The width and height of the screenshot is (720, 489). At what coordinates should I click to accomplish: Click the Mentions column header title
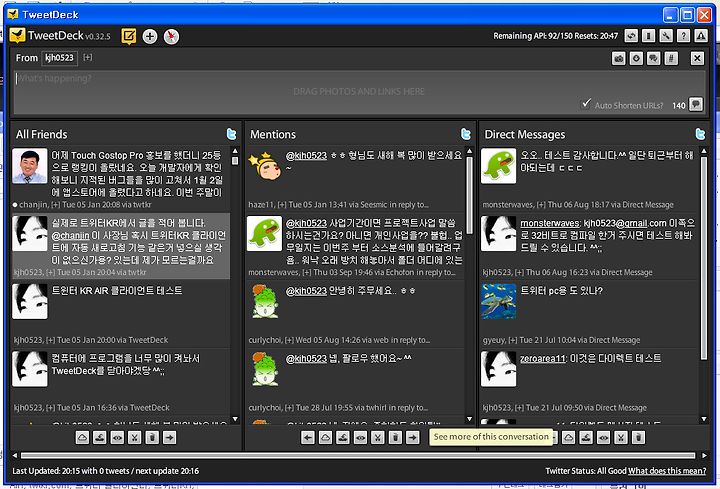273,135
